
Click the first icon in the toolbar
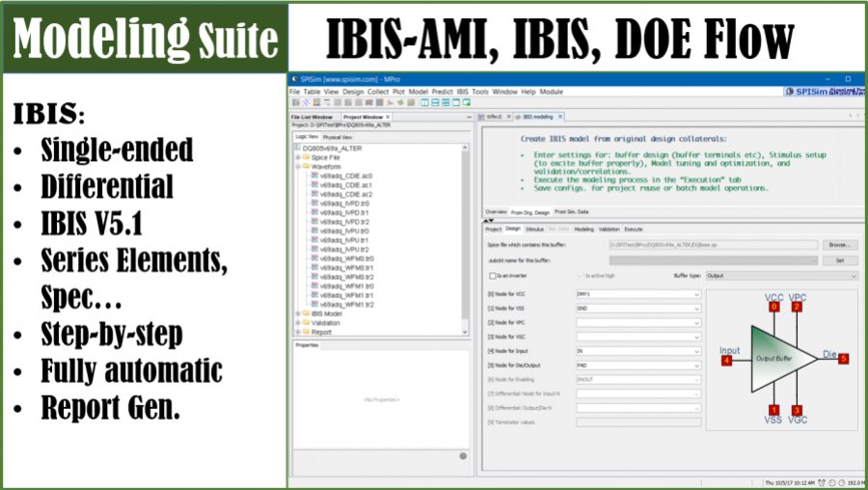294,101
